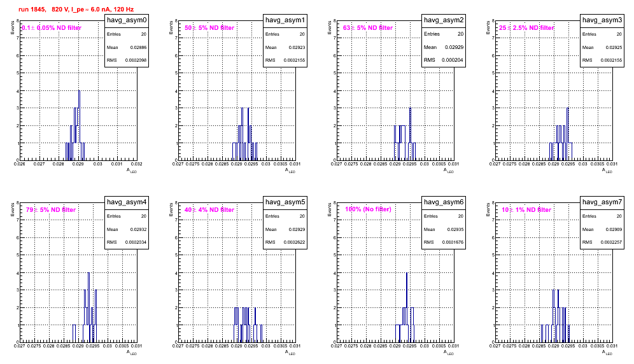Click the Entries 20 row in havg_asym0 stats
Screen dimensions: 634x364
tap(127, 34)
